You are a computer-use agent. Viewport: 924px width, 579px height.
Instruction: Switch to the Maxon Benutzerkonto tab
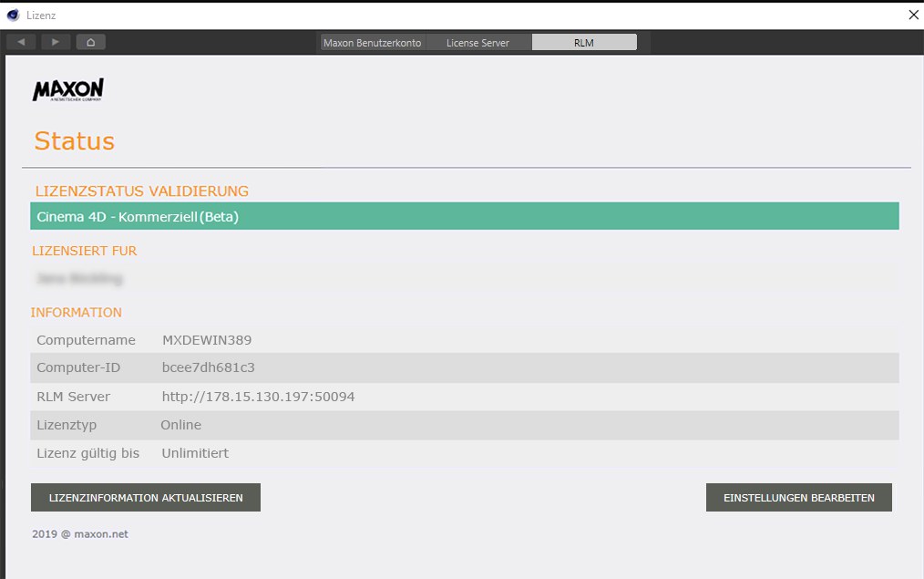(372, 43)
